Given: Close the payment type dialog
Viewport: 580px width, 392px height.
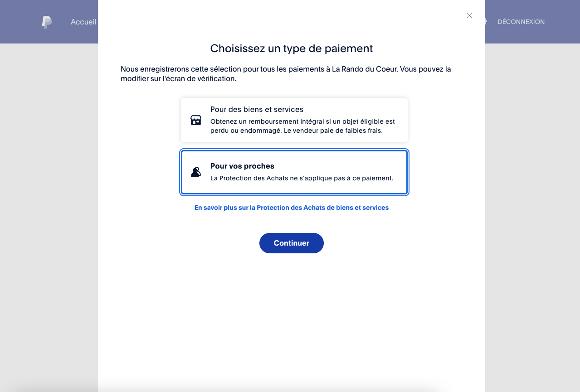Looking at the screenshot, I should pyautogui.click(x=469, y=15).
